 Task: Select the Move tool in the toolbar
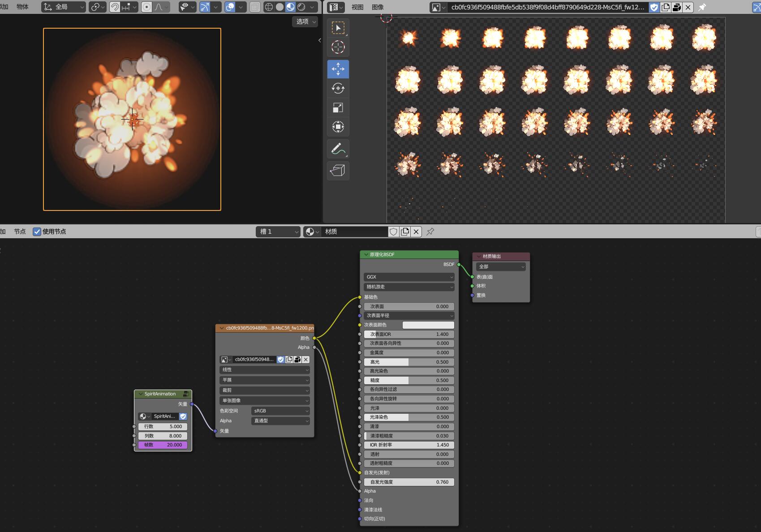click(x=338, y=69)
